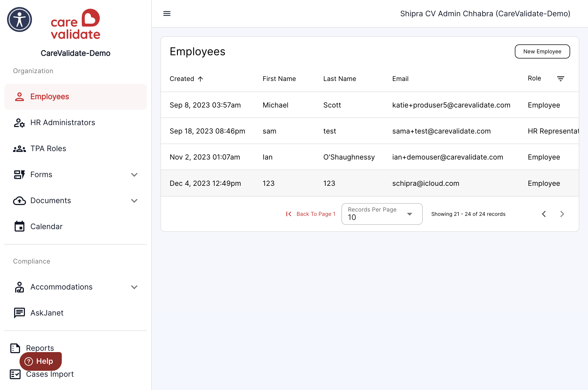Sort by Created column header
This screenshot has height=390, width=588.
coord(182,79)
